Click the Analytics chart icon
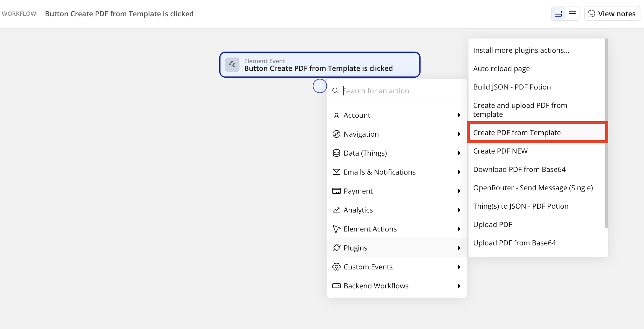The width and height of the screenshot is (644, 329). click(336, 210)
